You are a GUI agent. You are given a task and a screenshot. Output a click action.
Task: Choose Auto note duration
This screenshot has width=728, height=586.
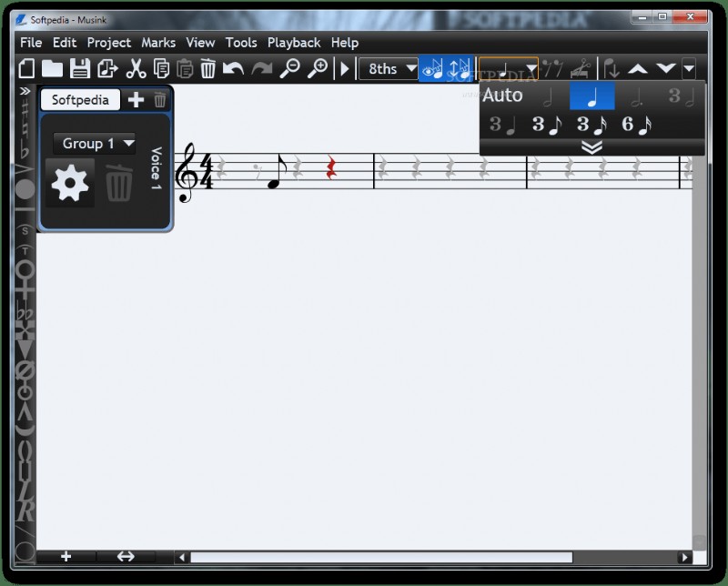[x=503, y=95]
